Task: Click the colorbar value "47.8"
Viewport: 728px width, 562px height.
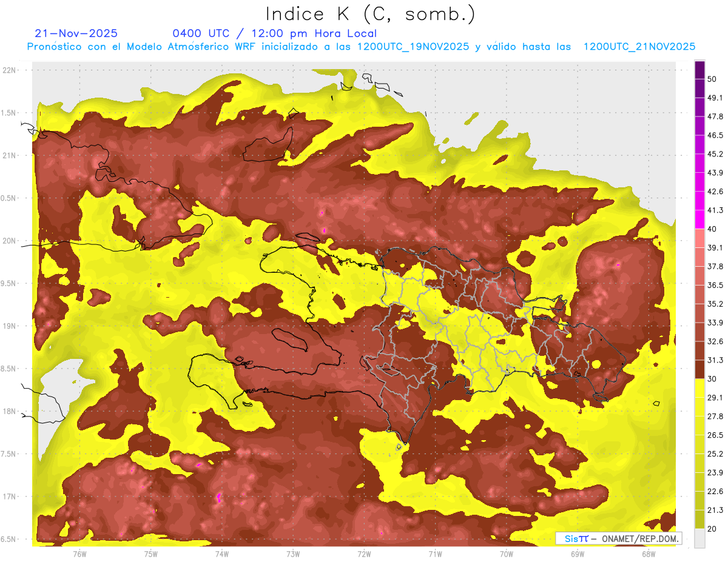Action: (715, 117)
